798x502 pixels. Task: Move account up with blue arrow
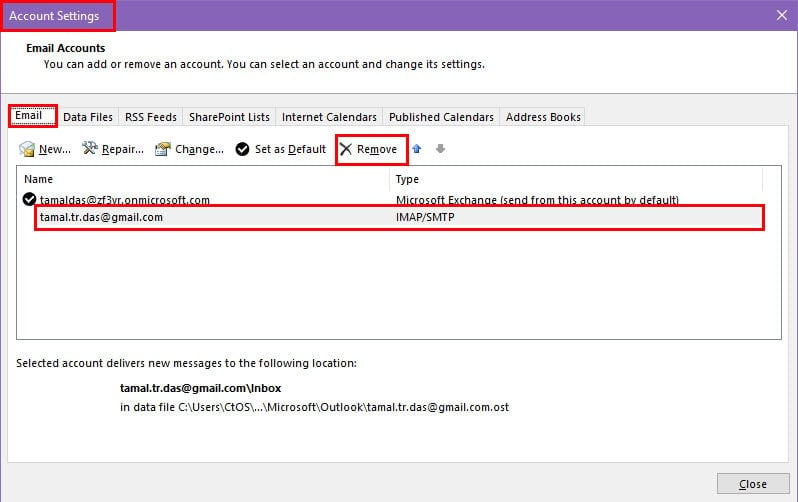(417, 149)
